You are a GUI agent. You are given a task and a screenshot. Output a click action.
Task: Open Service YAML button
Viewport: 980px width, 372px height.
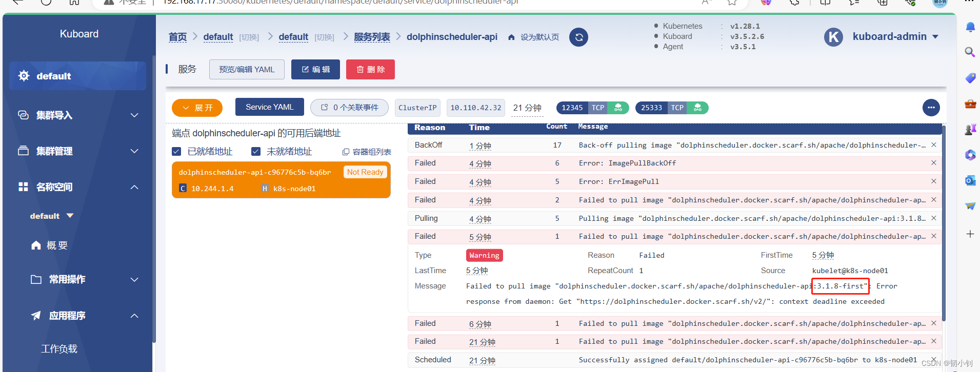(x=270, y=107)
